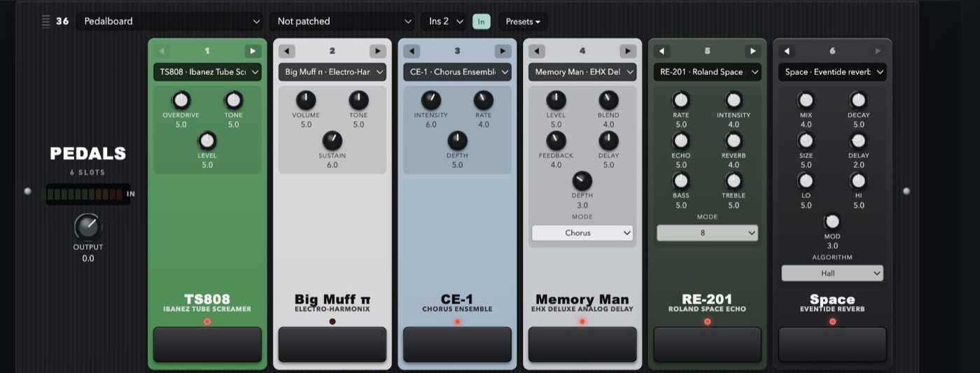980x373 pixels.
Task: Click slot 6 disabled right arrow
Action: (x=878, y=51)
